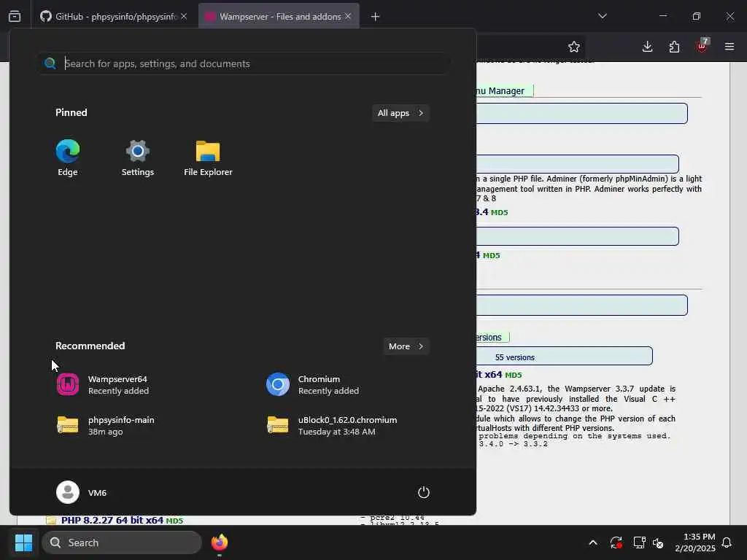
Task: Show All apps list
Action: tap(400, 113)
